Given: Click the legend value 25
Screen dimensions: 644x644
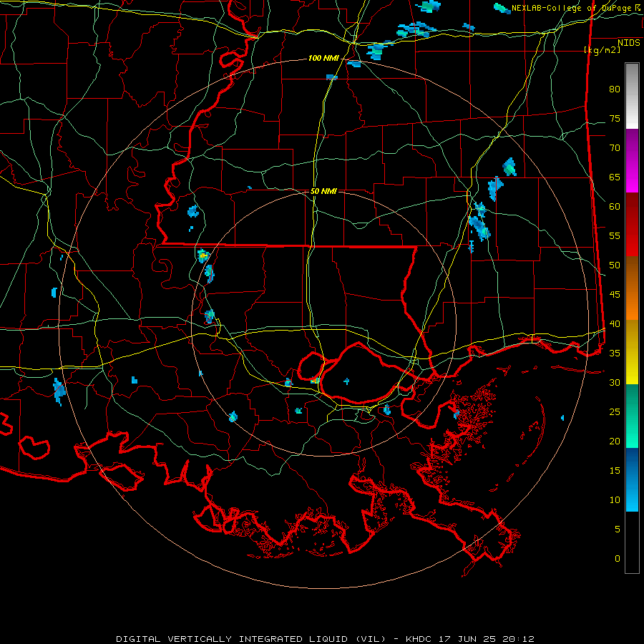Looking at the screenshot, I should (615, 412).
